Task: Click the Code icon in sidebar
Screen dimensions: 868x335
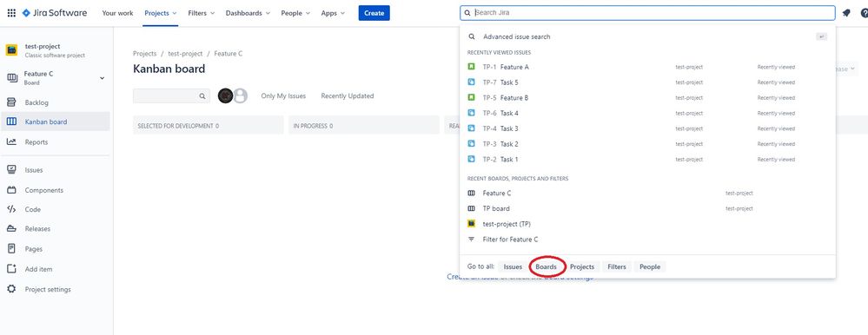Action: 11,209
